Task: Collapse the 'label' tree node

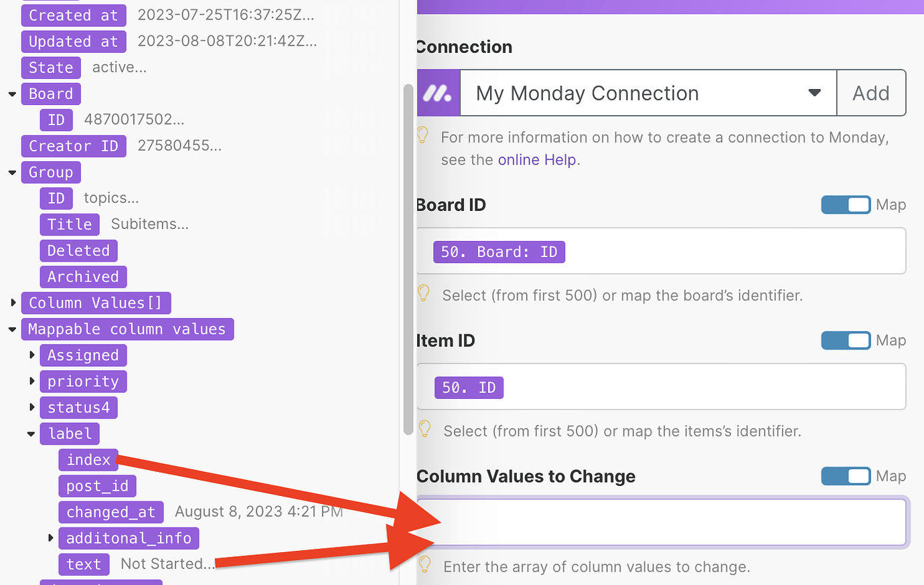Action: click(30, 434)
